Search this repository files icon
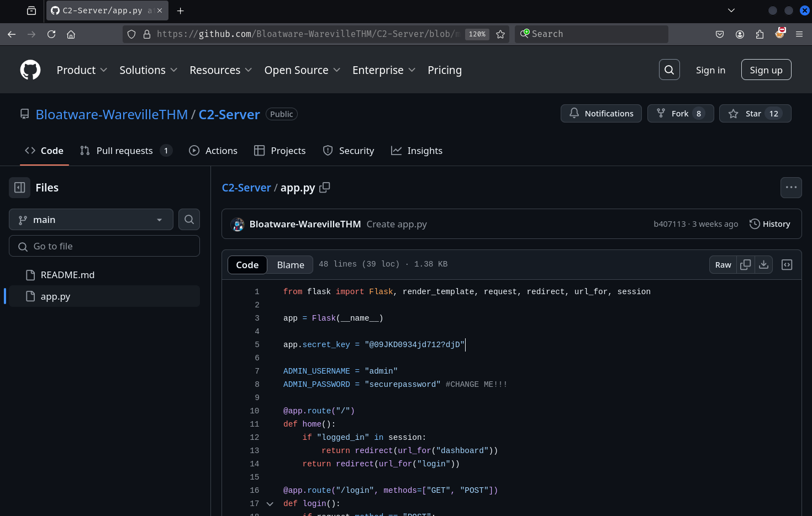Viewport: 812px width, 516px height. click(189, 220)
